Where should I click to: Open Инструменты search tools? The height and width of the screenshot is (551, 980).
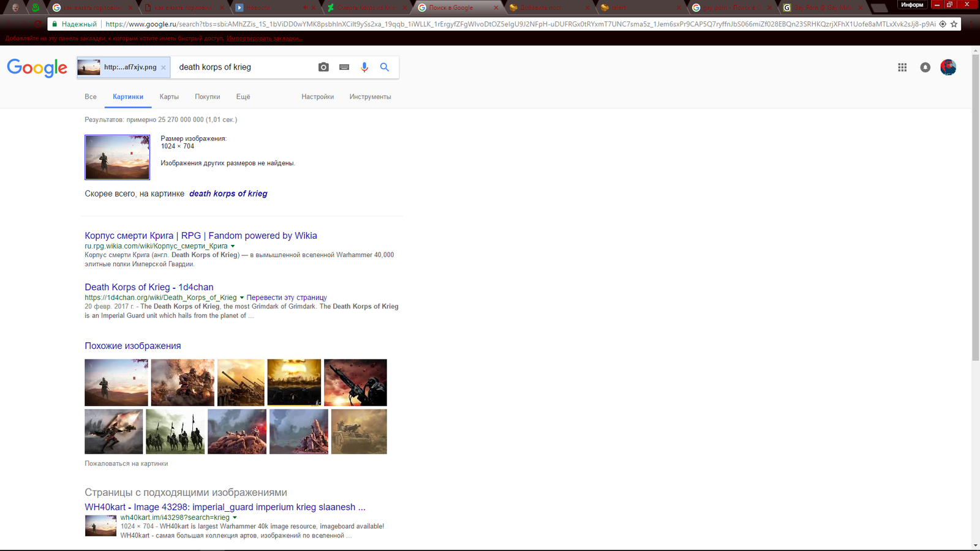(371, 97)
